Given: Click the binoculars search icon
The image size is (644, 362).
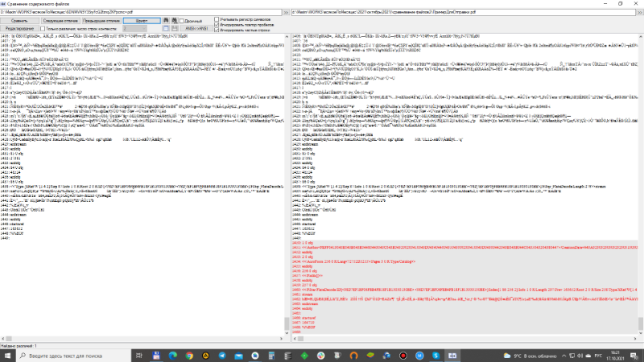Looking at the screenshot, I should click(165, 19).
